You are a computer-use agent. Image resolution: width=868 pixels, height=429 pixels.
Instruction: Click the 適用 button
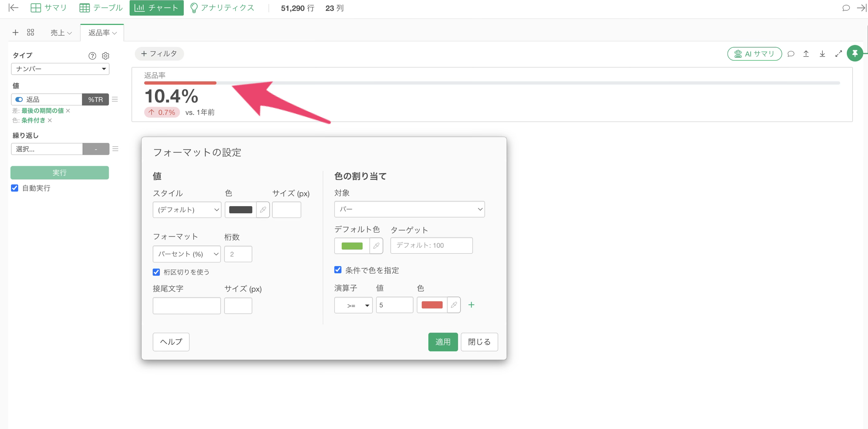point(443,342)
